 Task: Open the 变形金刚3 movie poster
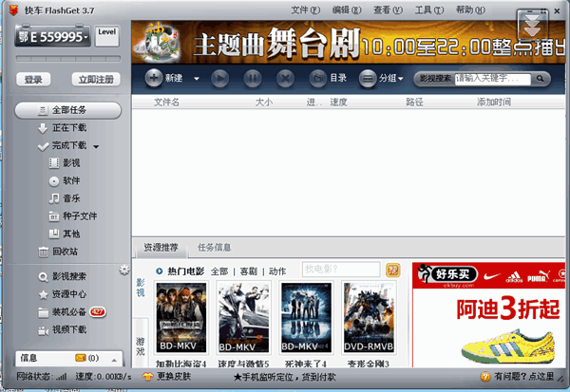click(369, 317)
